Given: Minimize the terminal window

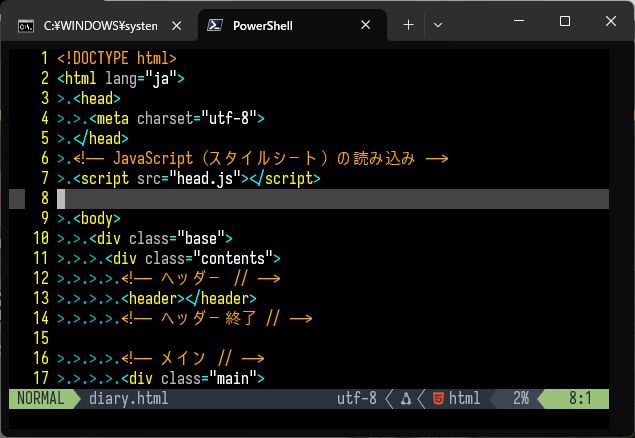Looking at the screenshot, I should tap(518, 21).
